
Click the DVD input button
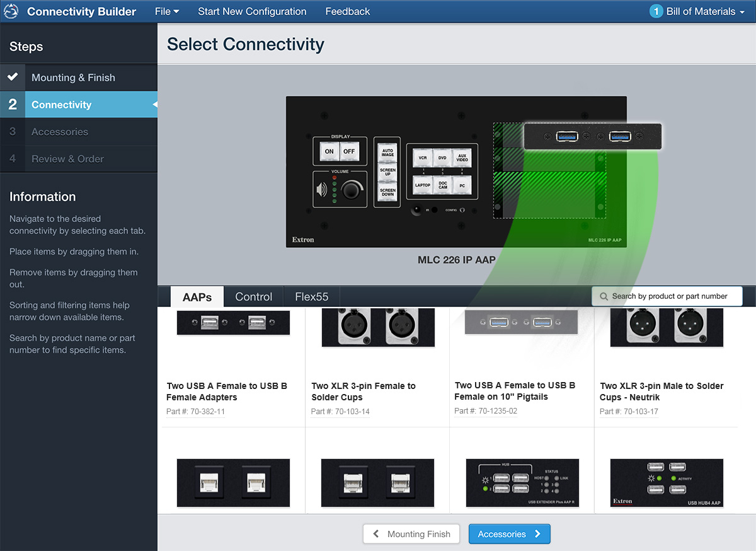point(442,158)
